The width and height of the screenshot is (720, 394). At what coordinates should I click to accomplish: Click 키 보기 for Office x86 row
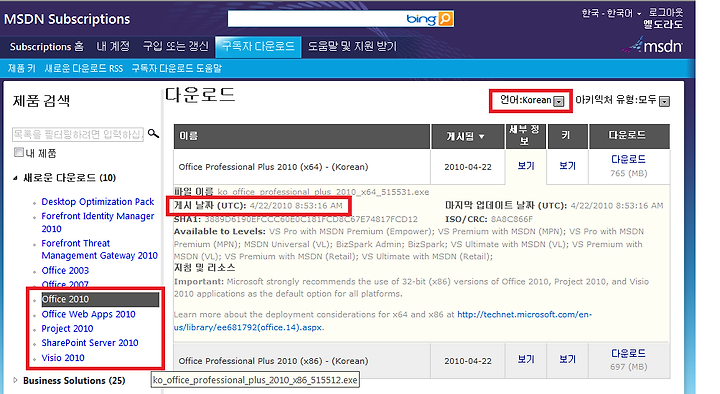tap(567, 360)
